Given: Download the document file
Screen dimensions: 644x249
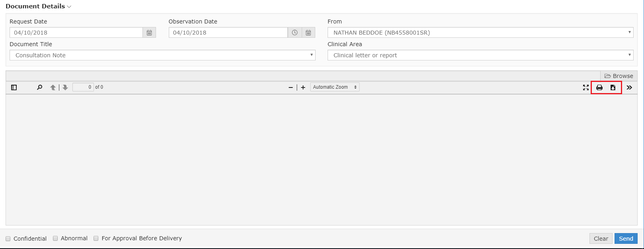Looking at the screenshot, I should (613, 88).
